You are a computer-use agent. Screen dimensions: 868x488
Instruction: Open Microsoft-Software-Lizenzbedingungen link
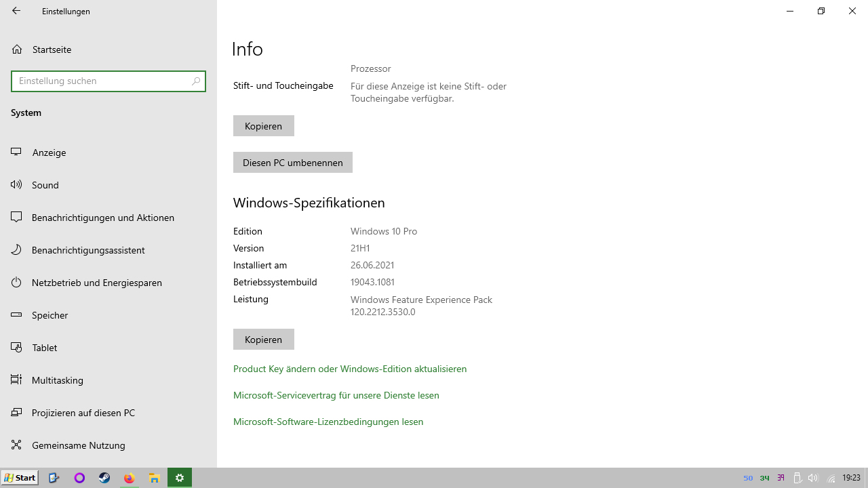click(x=328, y=422)
